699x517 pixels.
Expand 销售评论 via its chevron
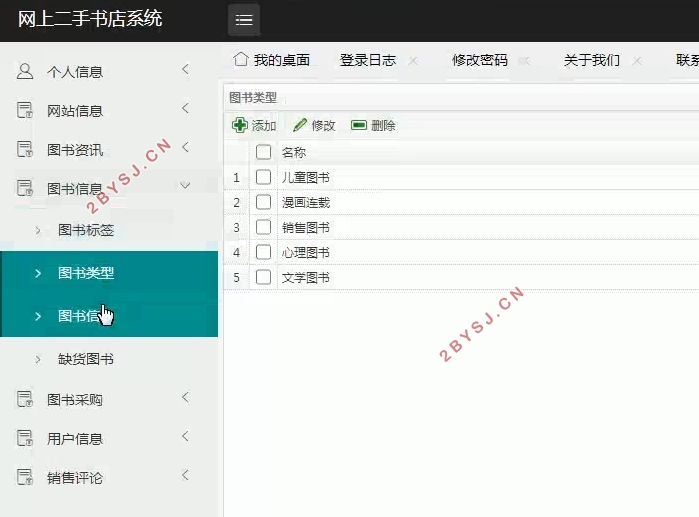(185, 475)
